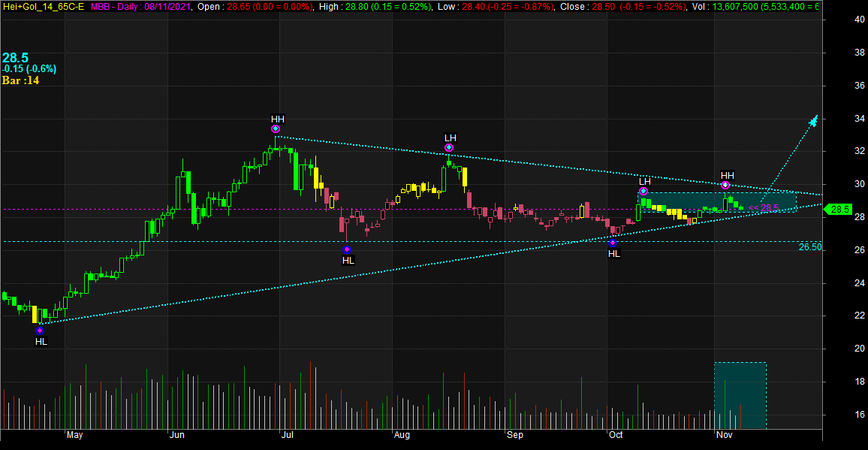Click the 'Bar :14' indicator text
Image resolution: width=868 pixels, height=450 pixels.
click(x=20, y=80)
